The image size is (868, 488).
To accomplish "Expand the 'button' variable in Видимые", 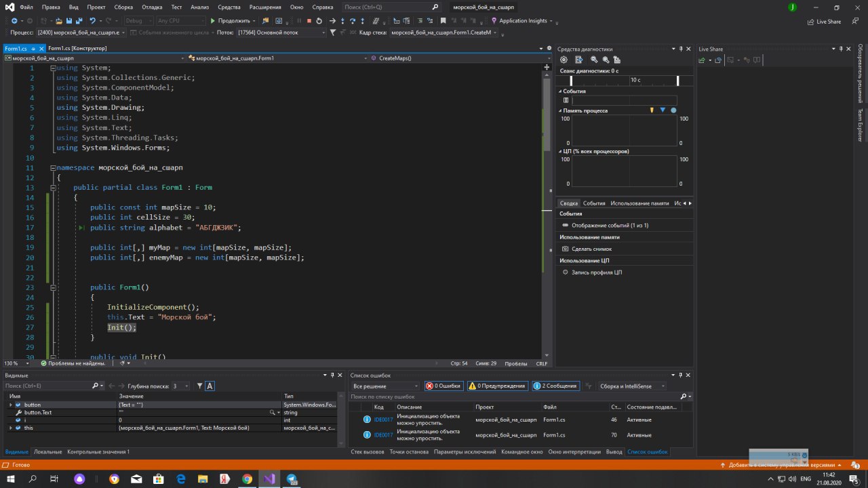I will (10, 405).
